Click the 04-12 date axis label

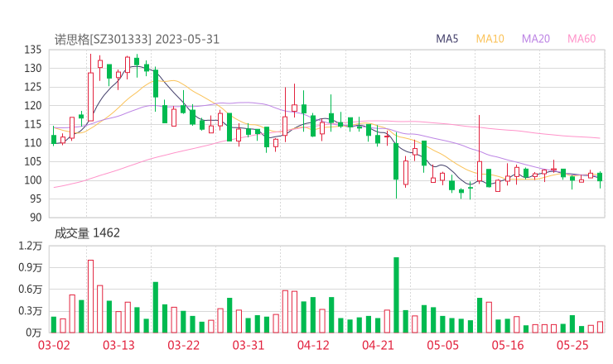click(x=313, y=345)
